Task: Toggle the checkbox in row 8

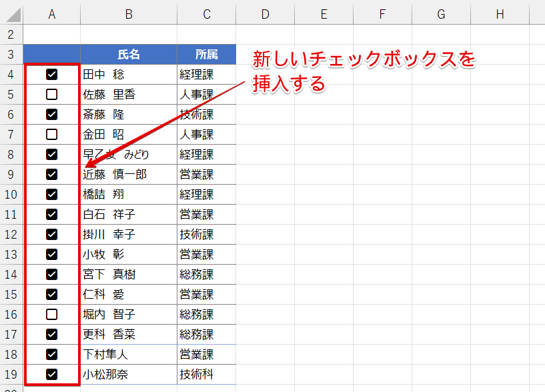Action: pos(52,154)
